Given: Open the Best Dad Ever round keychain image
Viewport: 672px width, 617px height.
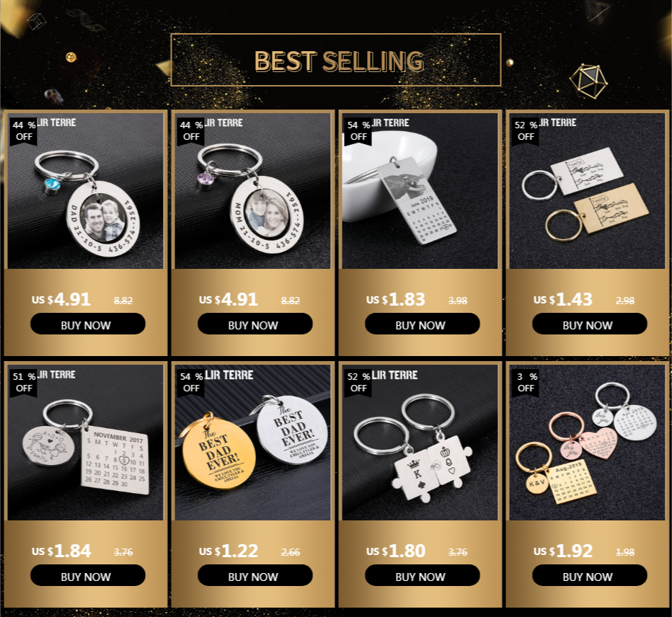Looking at the screenshot, I should pyautogui.click(x=253, y=443).
